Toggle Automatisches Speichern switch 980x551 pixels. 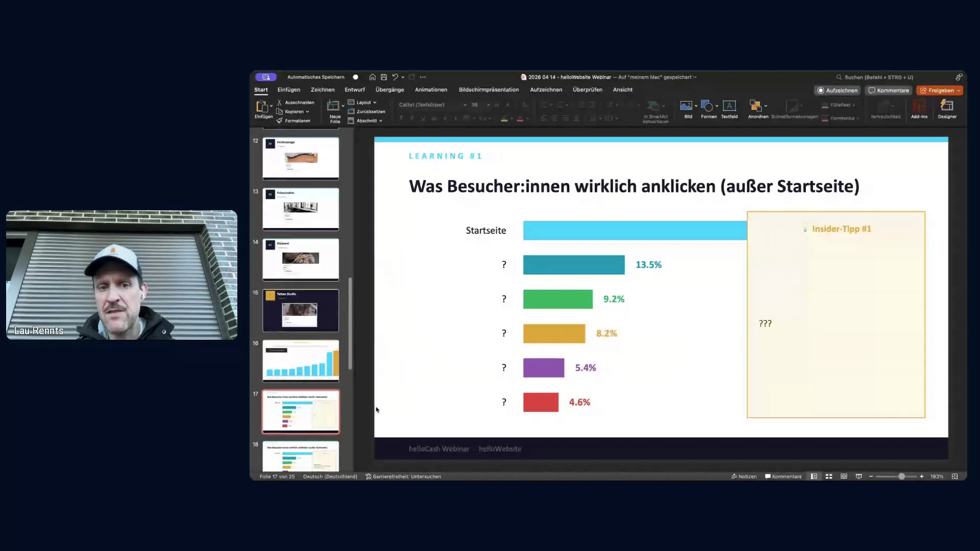[x=356, y=77]
